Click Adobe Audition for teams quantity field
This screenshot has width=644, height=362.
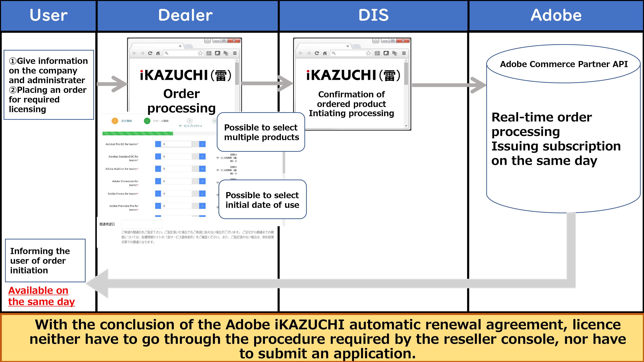click(176, 169)
